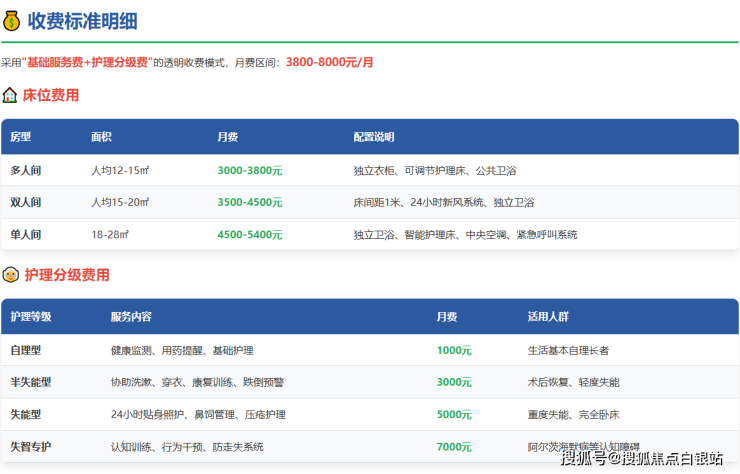Click the red 3800-8000元/月 price range
This screenshot has width=740, height=474.
329,62
